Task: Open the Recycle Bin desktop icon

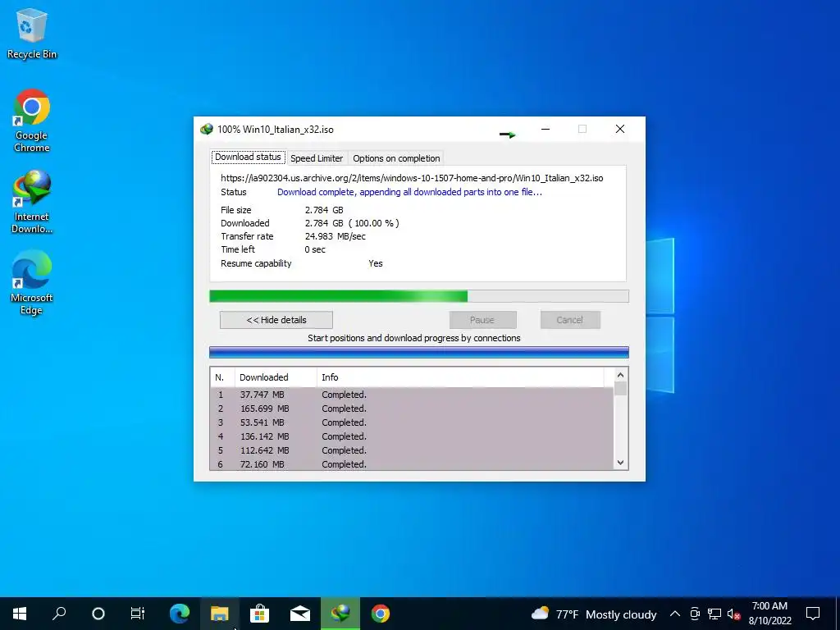Action: pos(32,34)
